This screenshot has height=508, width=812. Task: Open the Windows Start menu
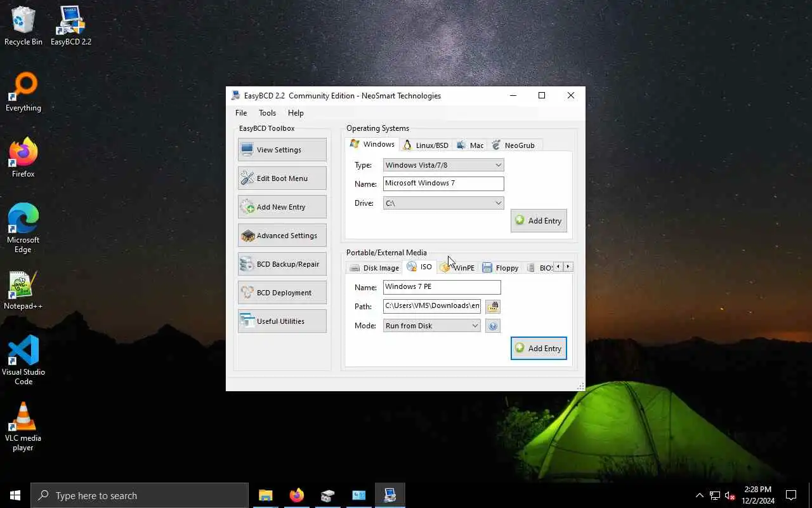[15, 495]
